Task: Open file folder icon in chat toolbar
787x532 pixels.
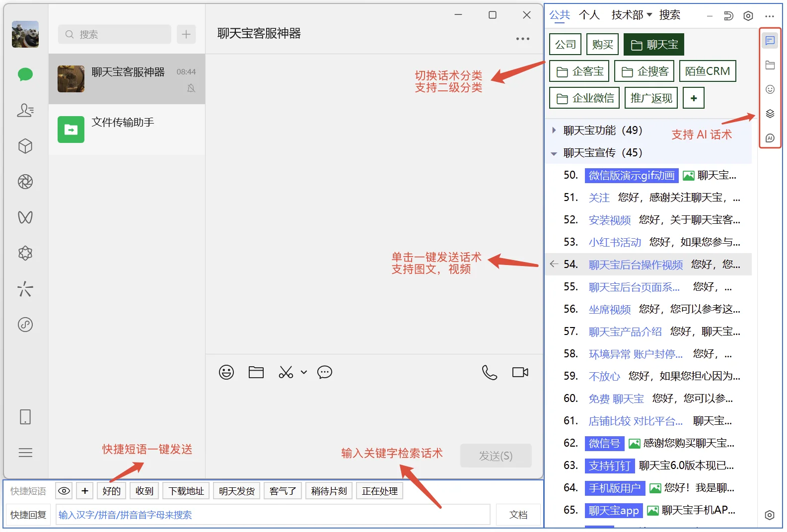Action: [256, 372]
